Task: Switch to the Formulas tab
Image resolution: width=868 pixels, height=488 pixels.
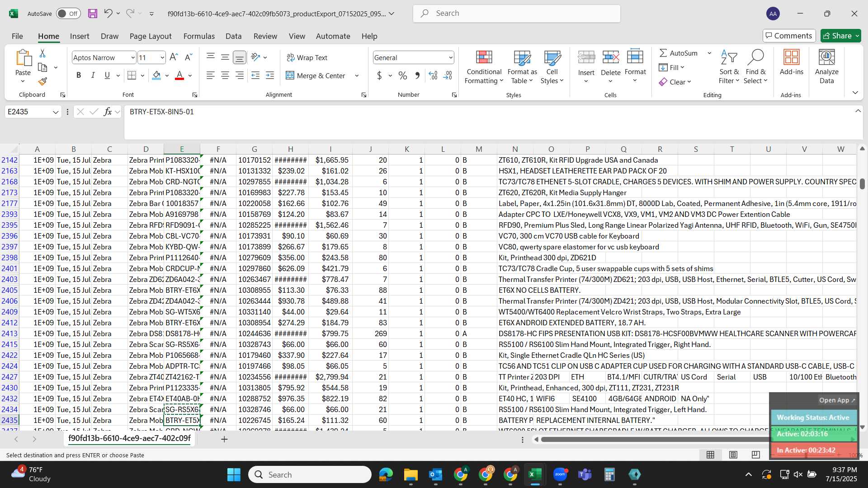Action: [x=199, y=36]
